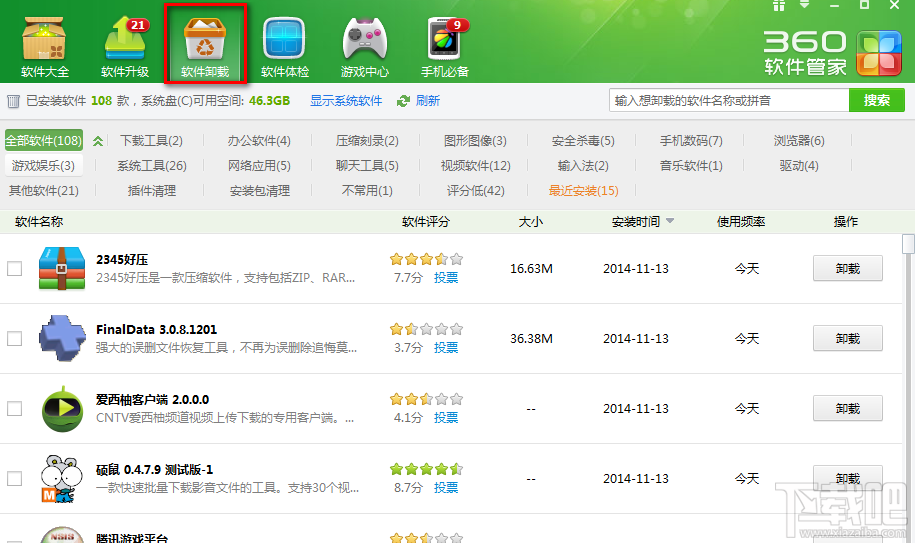This screenshot has width=915, height=543.
Task: Click the 显示系统软件 link
Action: tap(346, 101)
